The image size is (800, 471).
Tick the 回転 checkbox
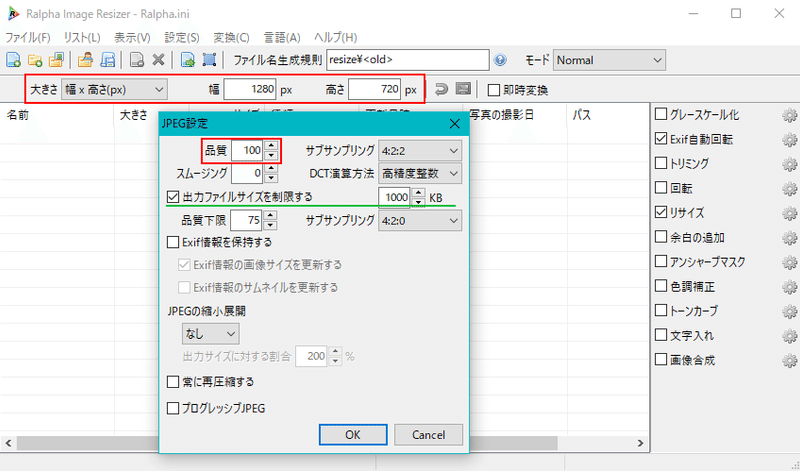pyautogui.click(x=661, y=187)
